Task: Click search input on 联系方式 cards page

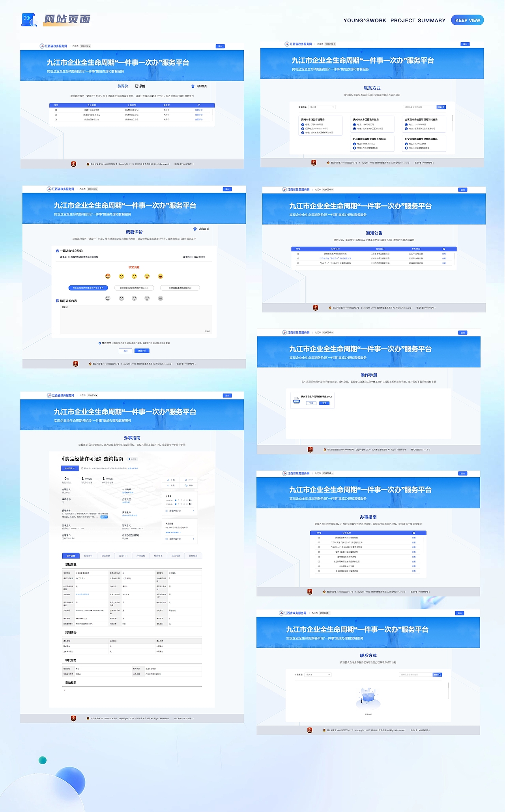Action: pyautogui.click(x=420, y=107)
